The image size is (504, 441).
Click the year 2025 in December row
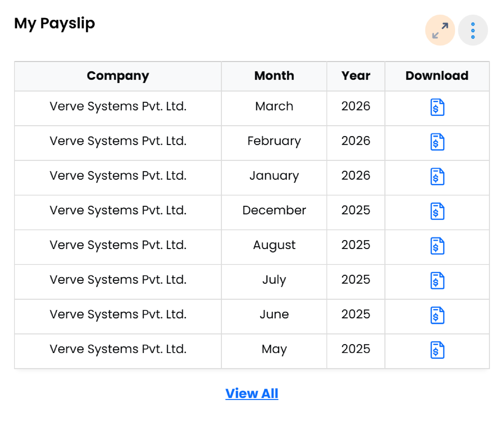tap(356, 210)
